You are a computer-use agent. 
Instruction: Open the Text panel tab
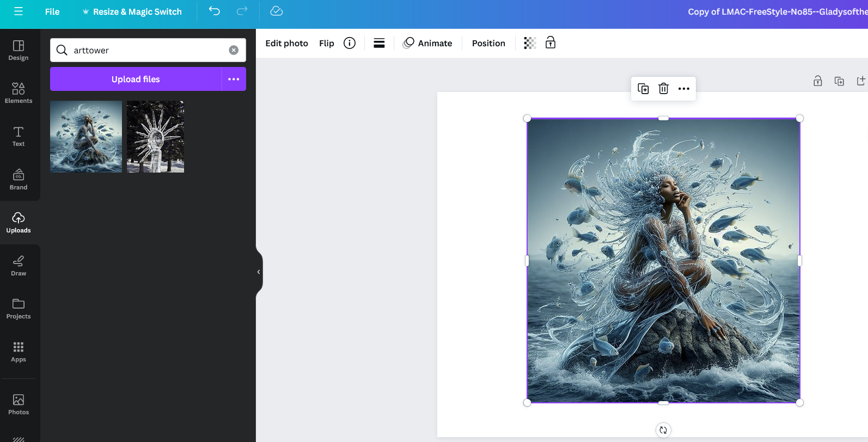(19, 136)
